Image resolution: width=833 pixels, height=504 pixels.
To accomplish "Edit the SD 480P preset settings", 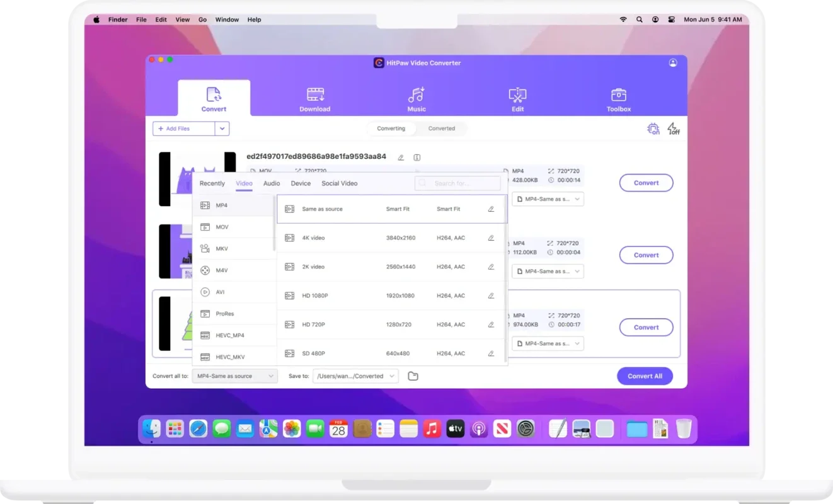I will coord(491,353).
